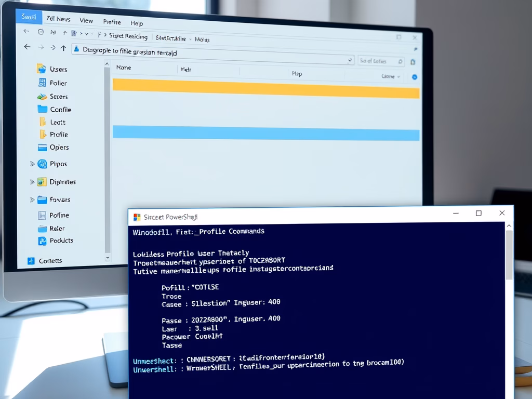
Task: Click the PowerShell window title icon
Action: coord(137,217)
